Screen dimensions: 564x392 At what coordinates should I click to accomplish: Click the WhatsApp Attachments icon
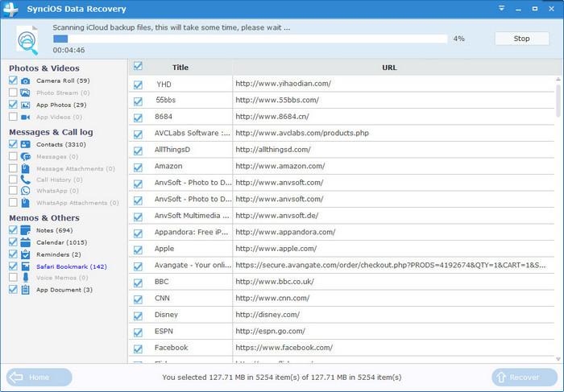pyautogui.click(x=25, y=203)
